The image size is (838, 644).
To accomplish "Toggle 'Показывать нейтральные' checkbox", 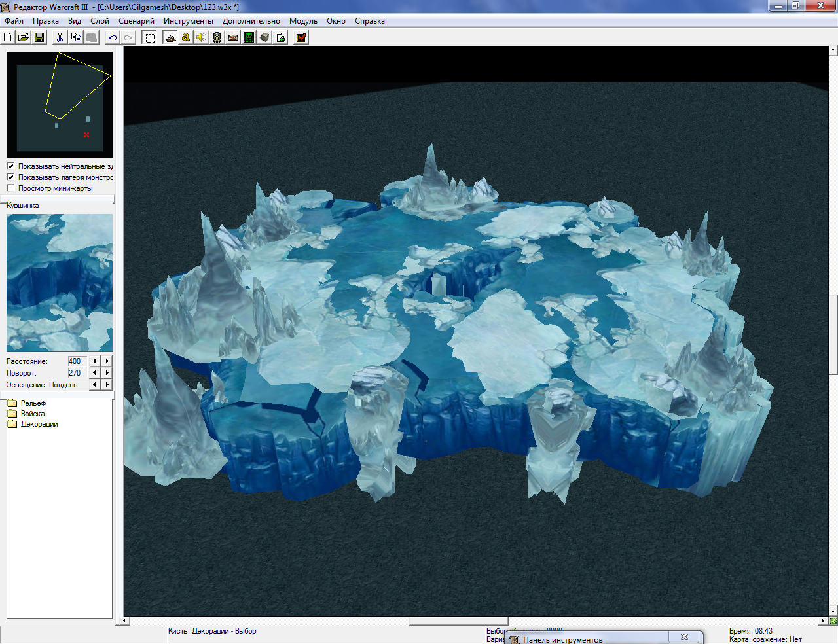I will point(10,166).
